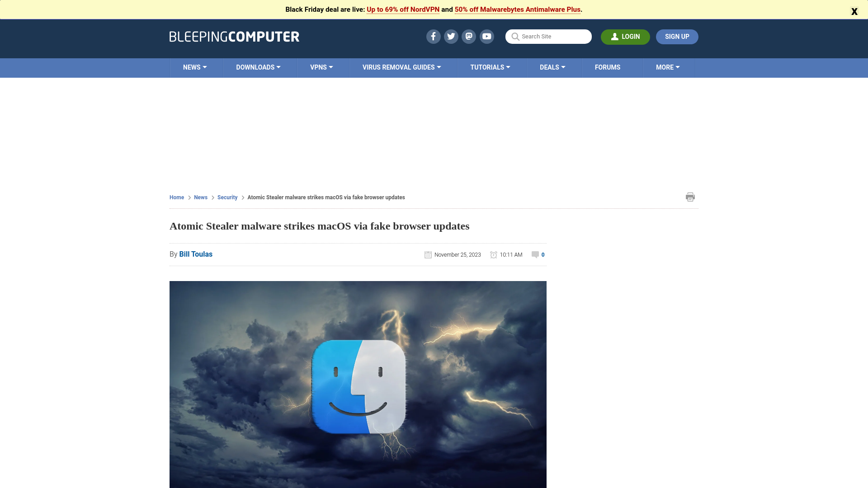Click the comments bubble icon
The height and width of the screenshot is (488, 868).
click(x=535, y=254)
